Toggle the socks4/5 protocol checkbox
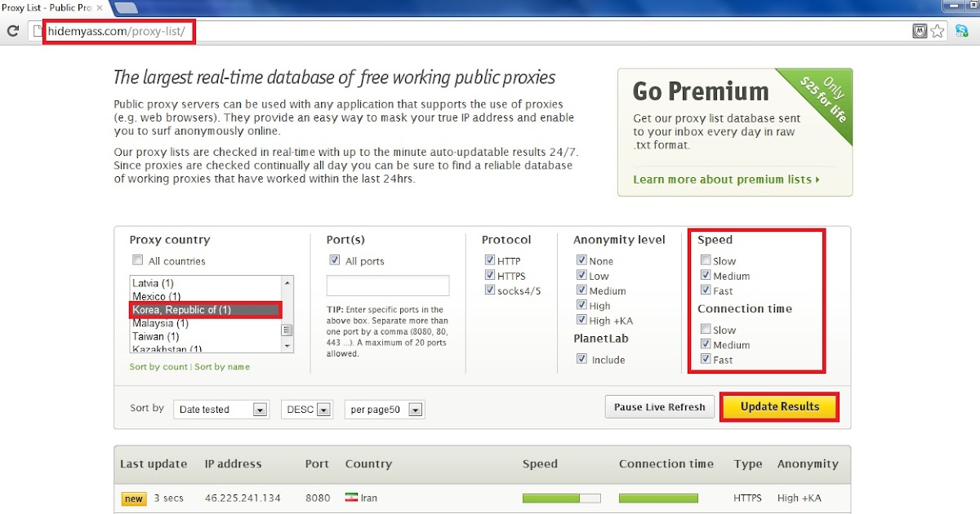The image size is (980, 514). pos(490,290)
